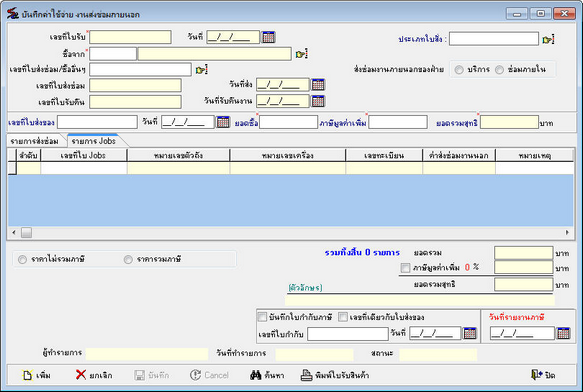Click Cancel button in bottom toolbar
Screen dimensions: 583x392
(x=209, y=375)
